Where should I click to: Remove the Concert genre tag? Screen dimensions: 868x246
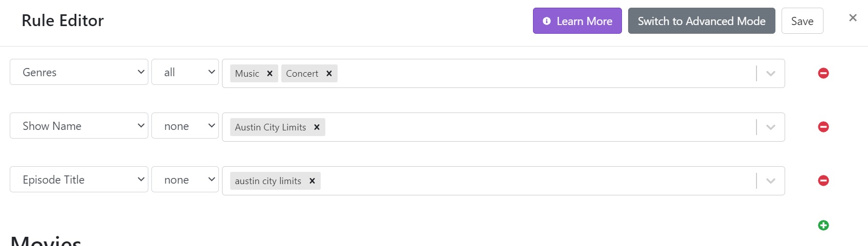pyautogui.click(x=329, y=74)
